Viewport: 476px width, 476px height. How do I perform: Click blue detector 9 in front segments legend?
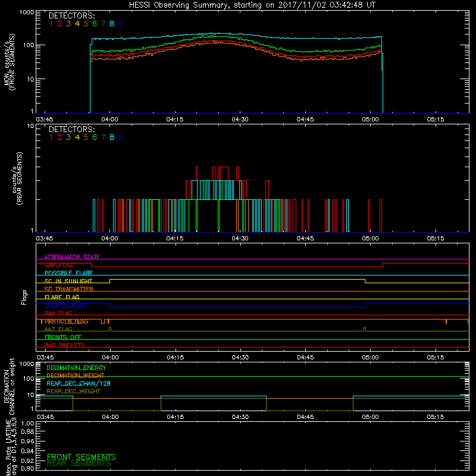(x=121, y=24)
